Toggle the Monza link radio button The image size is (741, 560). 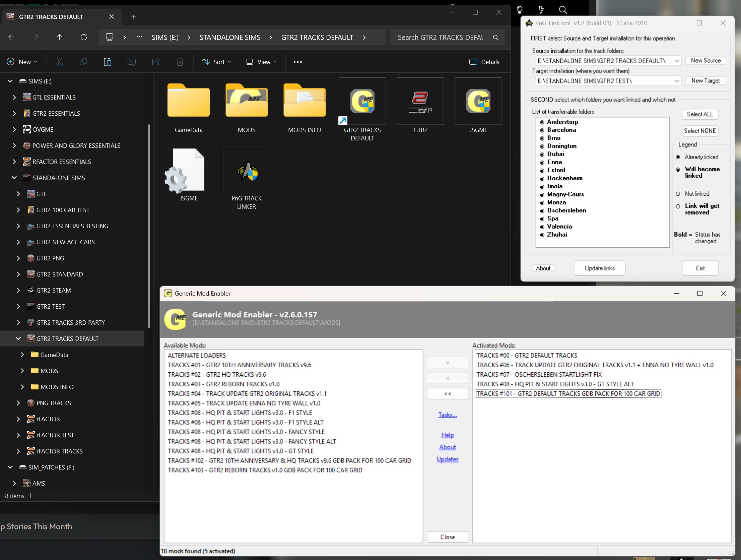click(x=542, y=203)
